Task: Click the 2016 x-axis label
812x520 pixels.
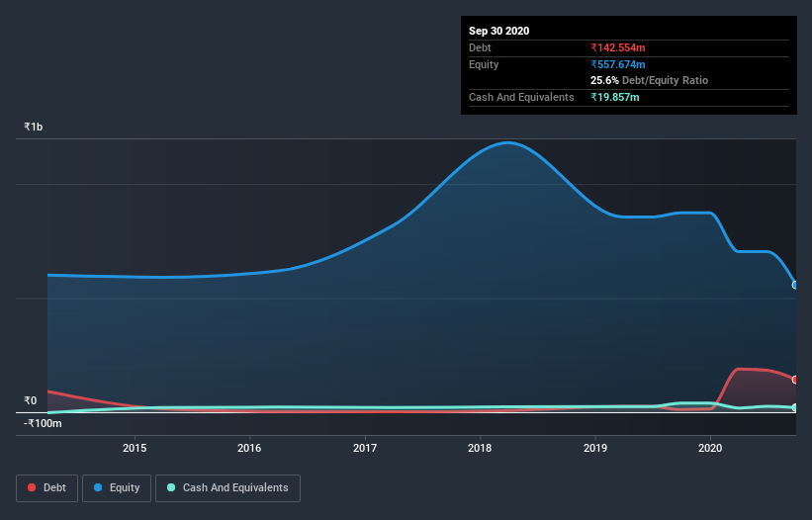Action: click(249, 448)
